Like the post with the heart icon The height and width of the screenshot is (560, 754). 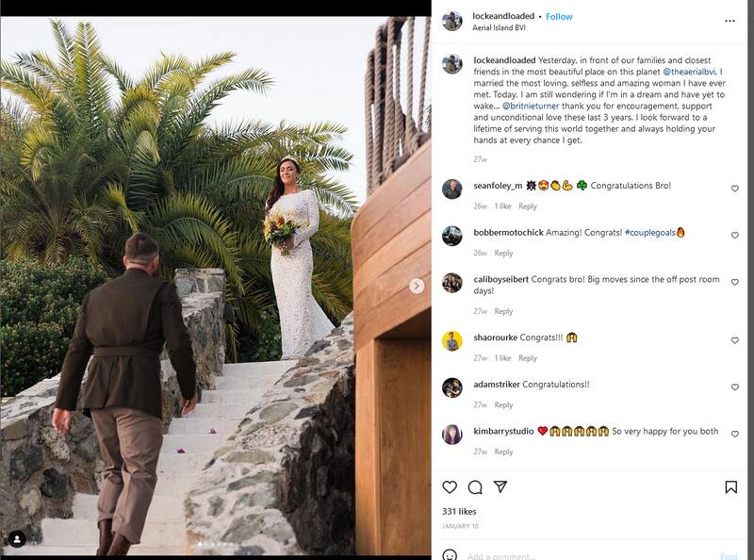click(450, 487)
